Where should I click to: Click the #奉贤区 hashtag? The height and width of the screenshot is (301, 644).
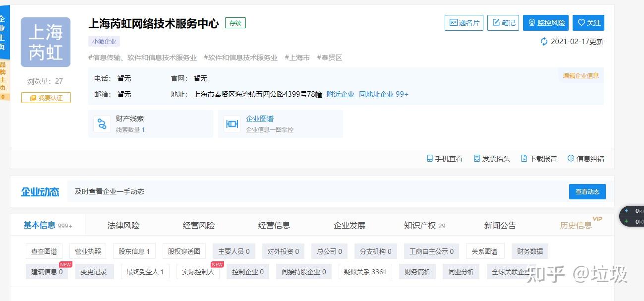click(330, 58)
